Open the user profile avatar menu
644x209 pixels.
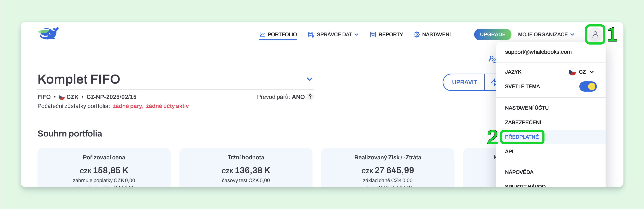[595, 35]
